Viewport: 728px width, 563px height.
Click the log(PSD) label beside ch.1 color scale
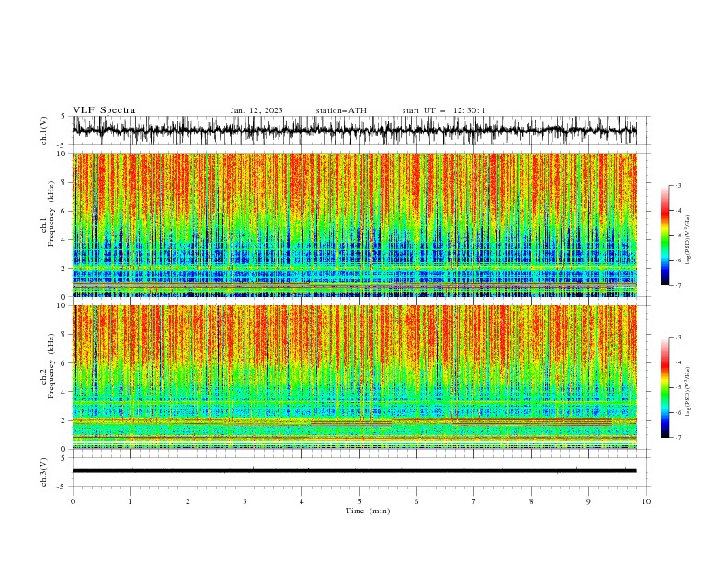tap(688, 240)
